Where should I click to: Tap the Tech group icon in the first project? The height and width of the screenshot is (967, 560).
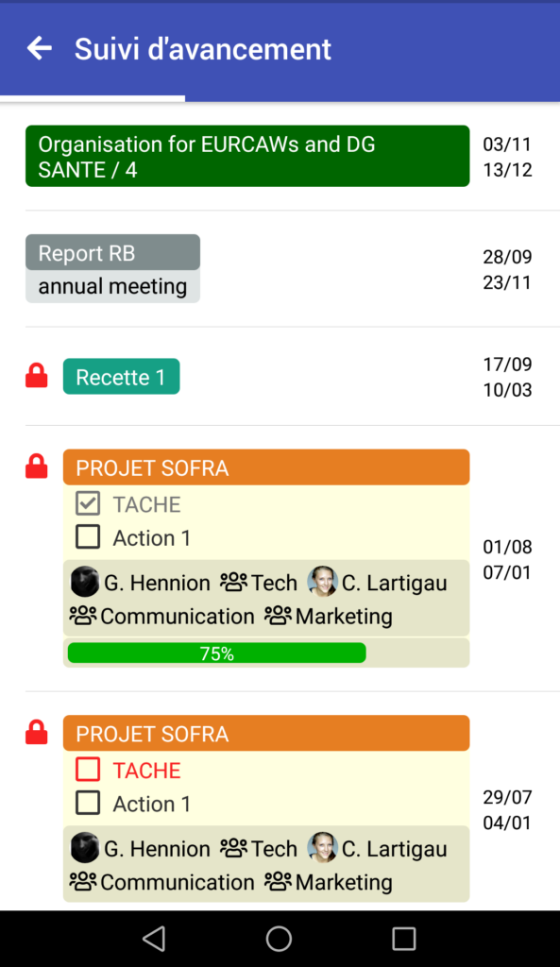coord(234,582)
